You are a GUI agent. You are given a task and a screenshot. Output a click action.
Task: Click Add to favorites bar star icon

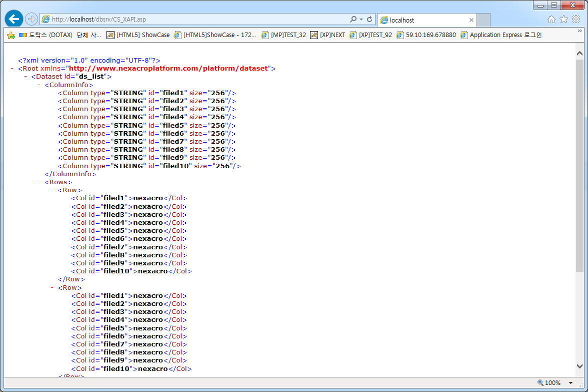11,35
